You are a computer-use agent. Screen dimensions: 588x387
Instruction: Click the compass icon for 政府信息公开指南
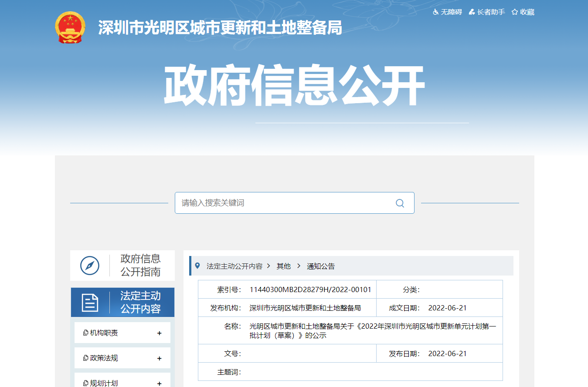click(90, 265)
